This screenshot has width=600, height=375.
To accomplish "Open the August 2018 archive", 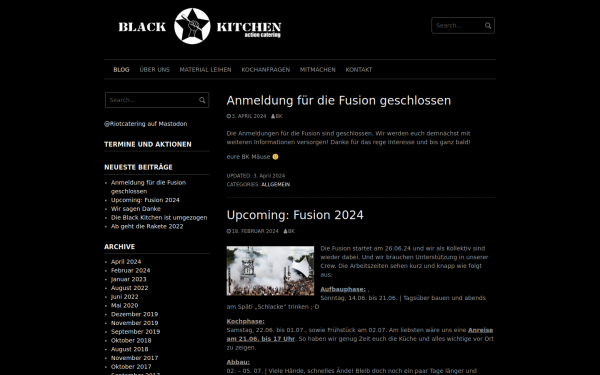I will click(x=129, y=350).
